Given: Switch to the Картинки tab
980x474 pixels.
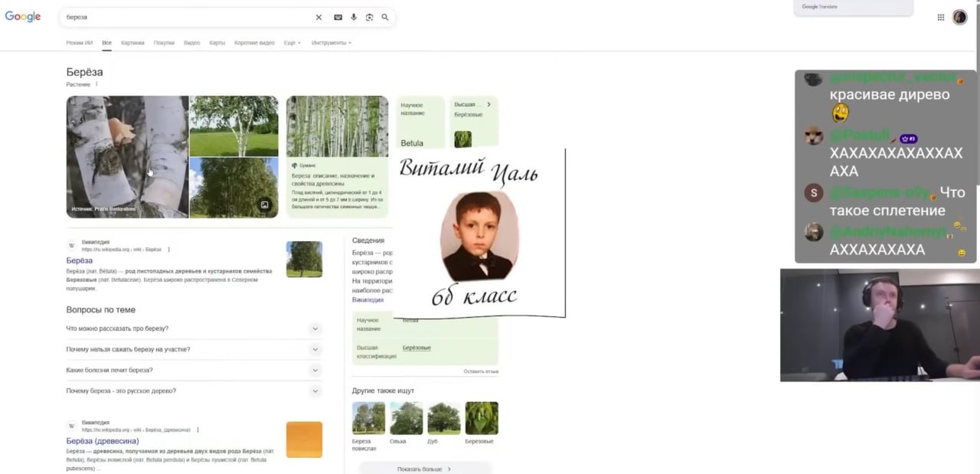Looking at the screenshot, I should click(132, 43).
